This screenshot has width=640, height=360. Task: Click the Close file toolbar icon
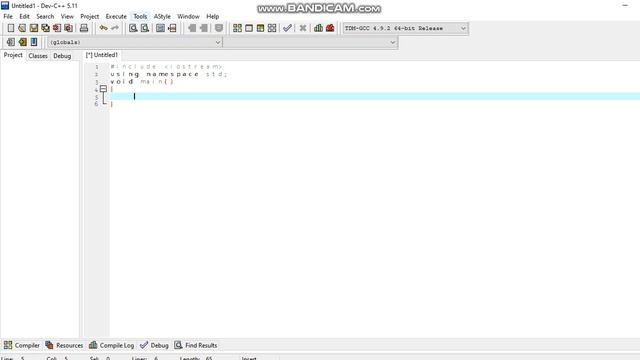(57, 28)
